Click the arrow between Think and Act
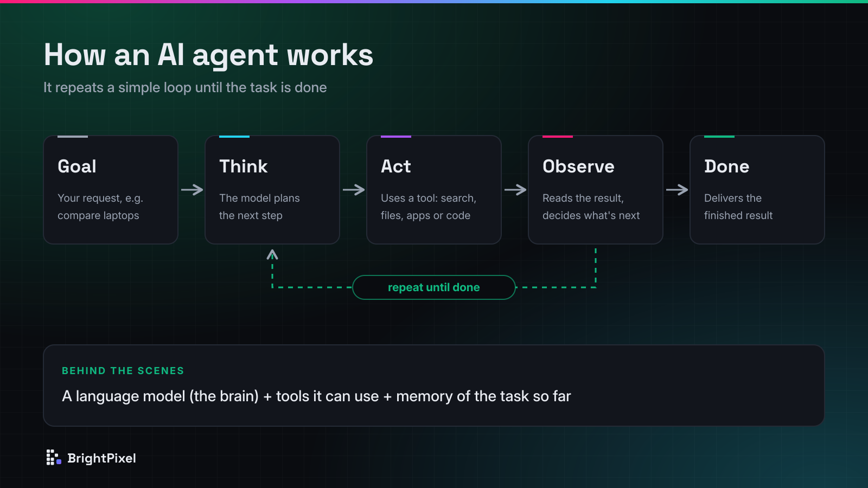This screenshot has height=488, width=868. [354, 190]
